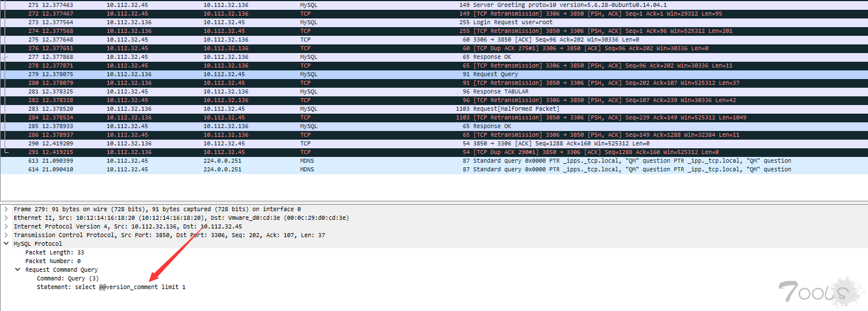Select packet 290 ACK Seq=1288 row
Viewport: 868px width, 311px height.
coord(434,143)
